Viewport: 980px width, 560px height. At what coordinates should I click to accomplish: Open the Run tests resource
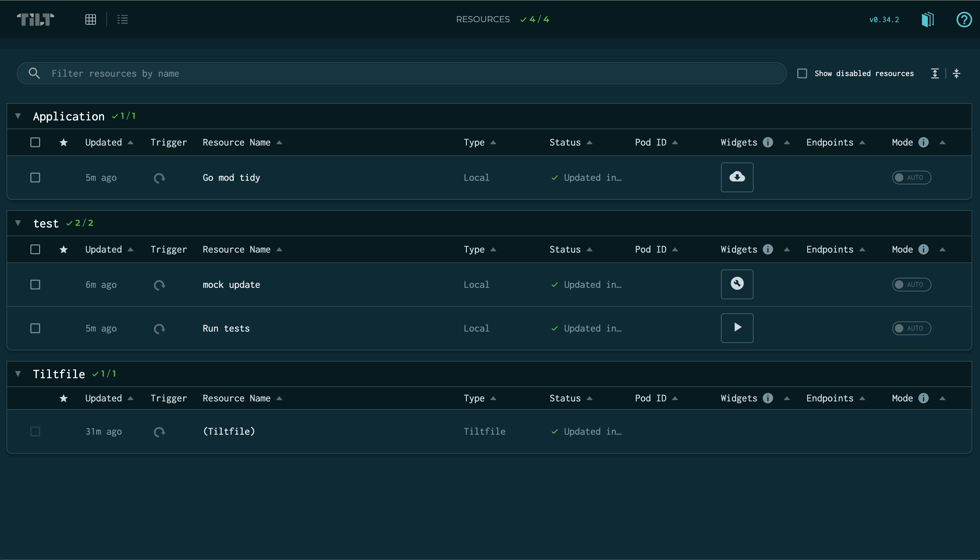pyautogui.click(x=226, y=328)
